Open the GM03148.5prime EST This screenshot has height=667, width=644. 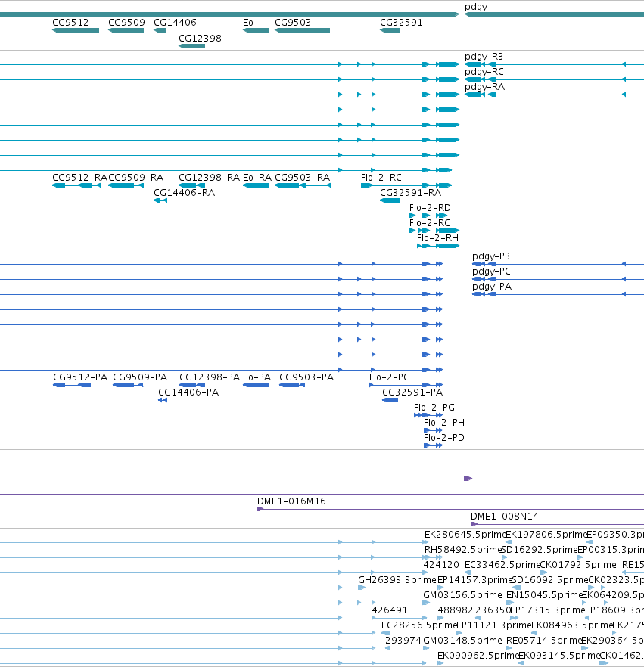coord(426,648)
